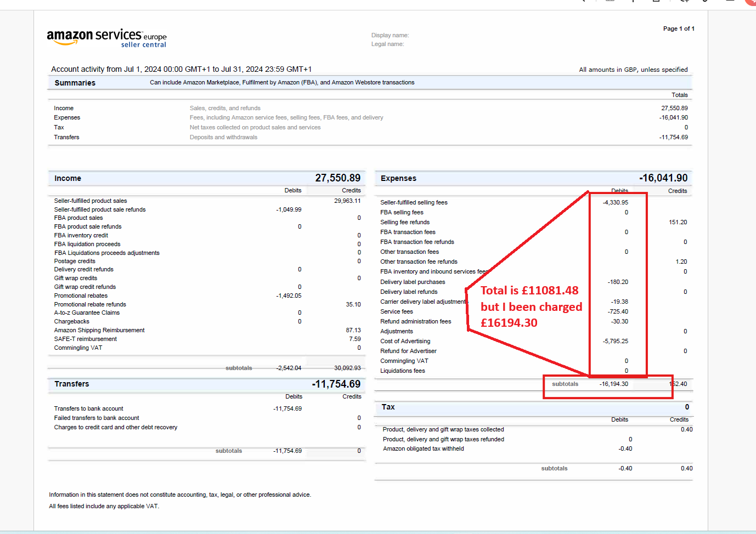Click 'Seller-fulfilled selling fees' debit -4,330.95
The height and width of the screenshot is (534, 756).
tap(616, 202)
